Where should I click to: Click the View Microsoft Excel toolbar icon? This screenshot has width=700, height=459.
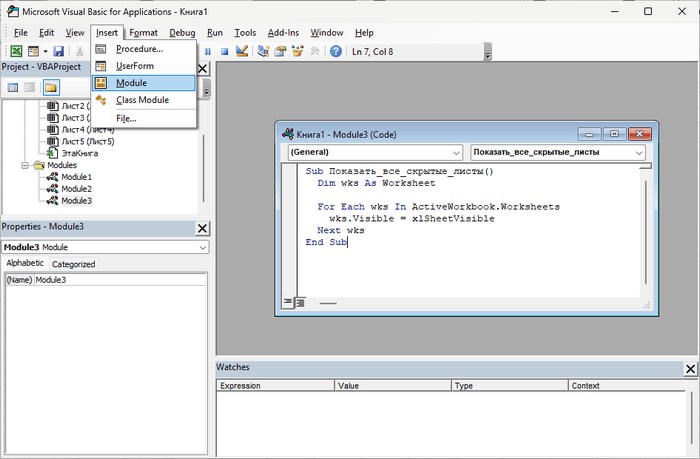(17, 51)
